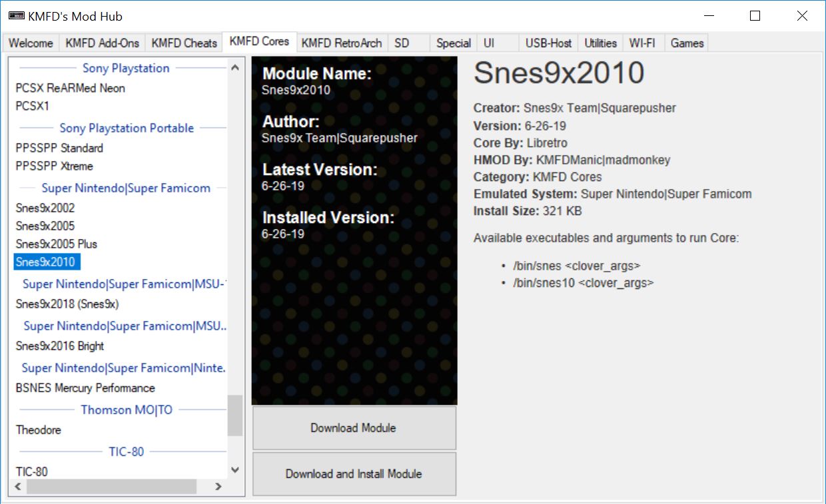The image size is (826, 504).
Task: Click the Download Module button
Action: point(354,428)
